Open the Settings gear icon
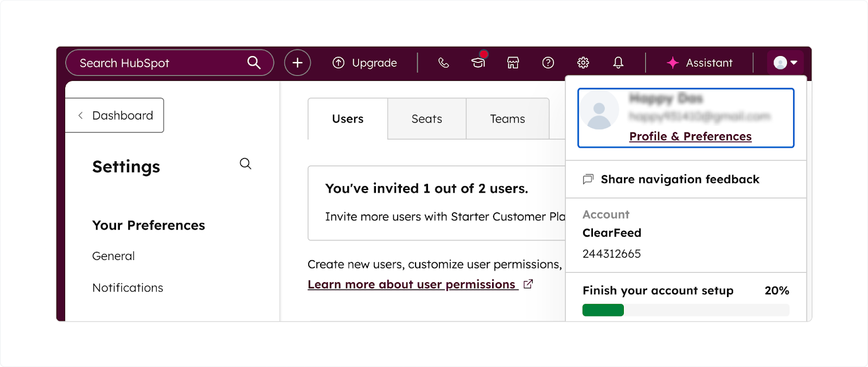This screenshot has height=367, width=868. (583, 63)
